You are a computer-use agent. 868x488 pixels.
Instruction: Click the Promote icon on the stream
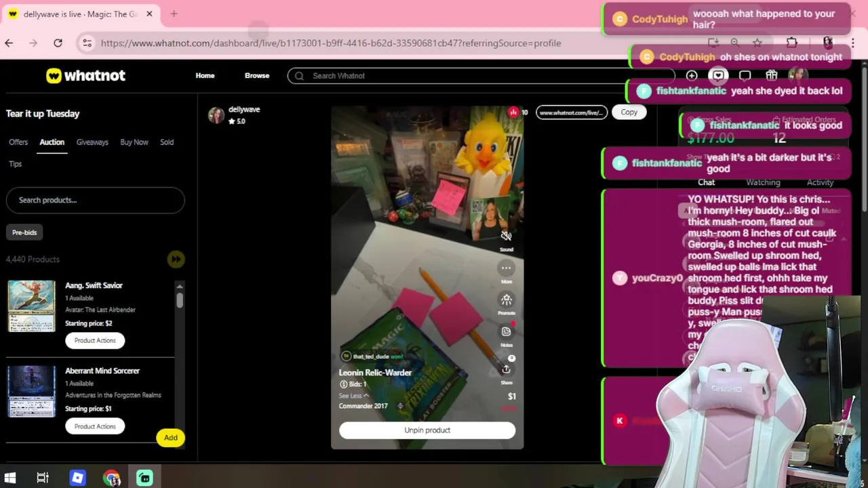(506, 300)
